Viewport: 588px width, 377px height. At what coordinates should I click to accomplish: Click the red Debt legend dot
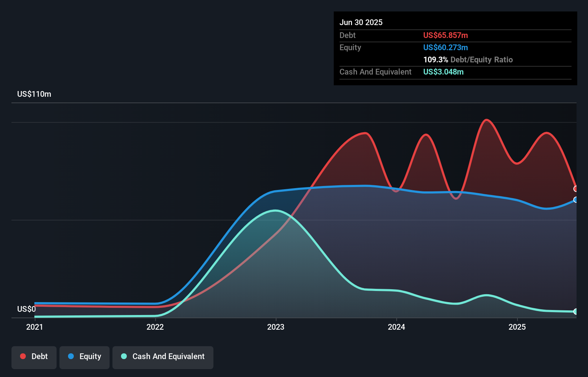[x=22, y=356]
